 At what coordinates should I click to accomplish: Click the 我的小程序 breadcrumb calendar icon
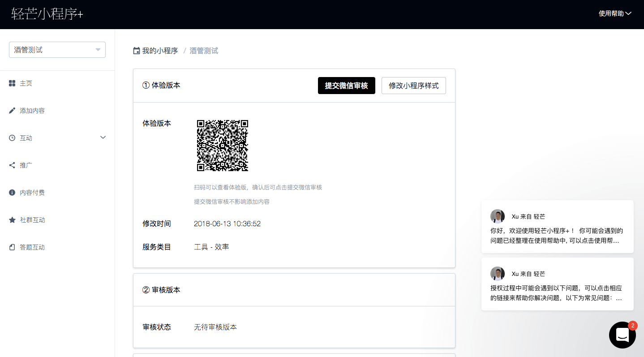point(137,51)
